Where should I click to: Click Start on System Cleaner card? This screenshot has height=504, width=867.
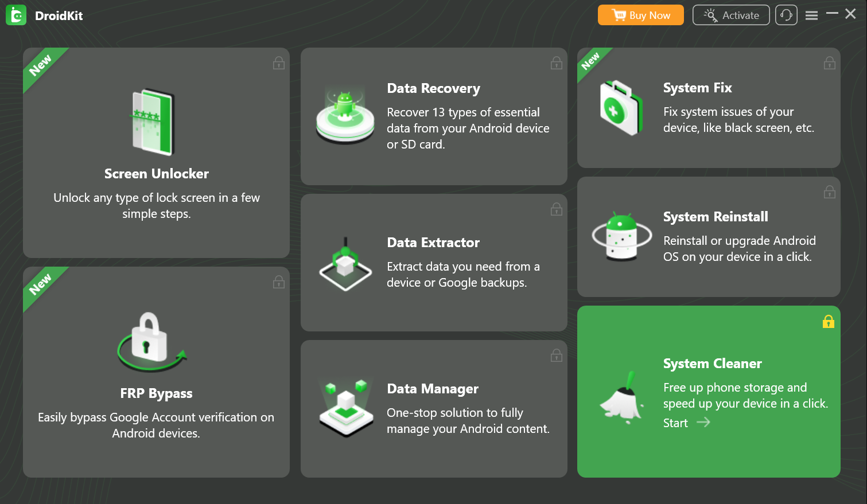point(675,423)
